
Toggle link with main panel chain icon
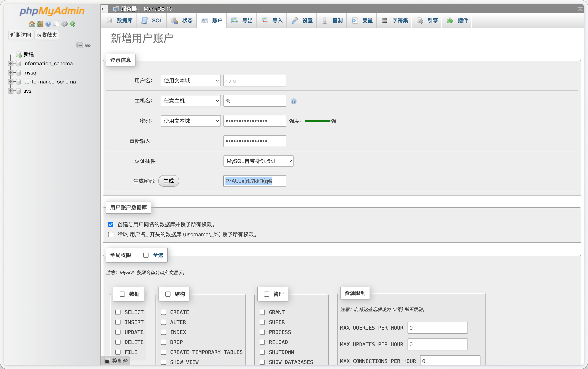tap(88, 45)
